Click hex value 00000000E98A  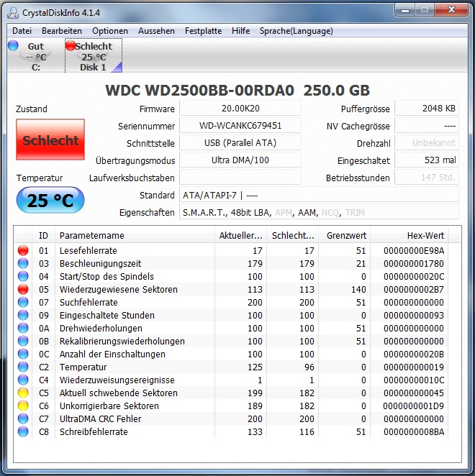tap(414, 250)
